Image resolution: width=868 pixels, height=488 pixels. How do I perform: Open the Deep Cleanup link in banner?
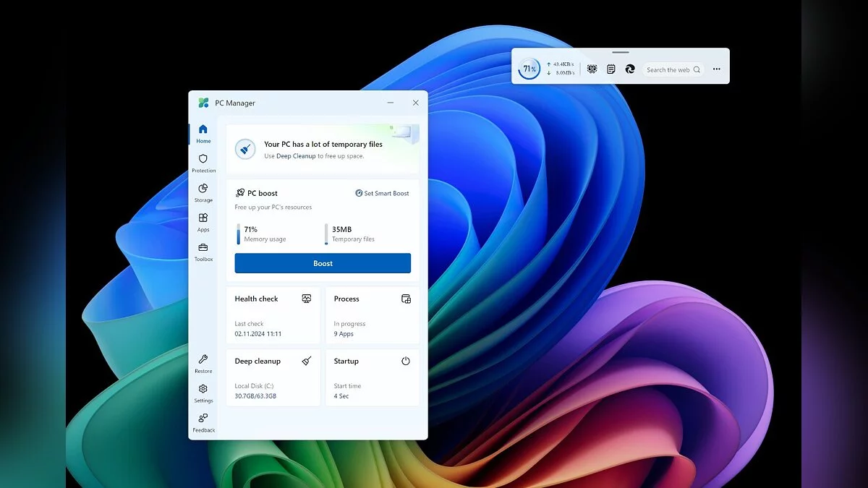click(296, 156)
